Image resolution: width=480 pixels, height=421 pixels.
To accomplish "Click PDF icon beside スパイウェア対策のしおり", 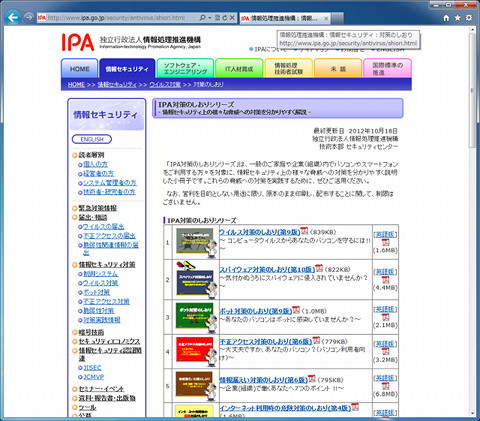I will 319,268.
